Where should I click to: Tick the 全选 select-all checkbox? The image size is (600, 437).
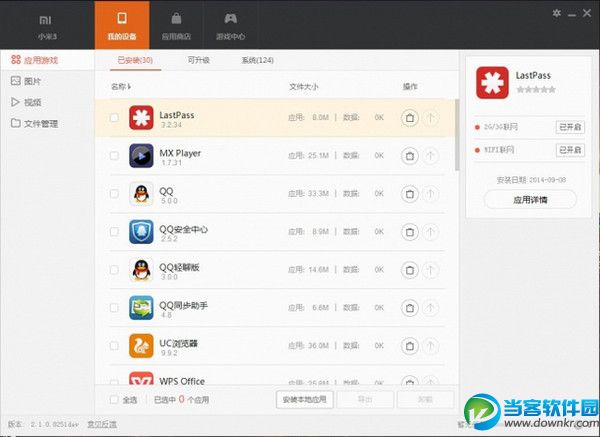pyautogui.click(x=114, y=399)
